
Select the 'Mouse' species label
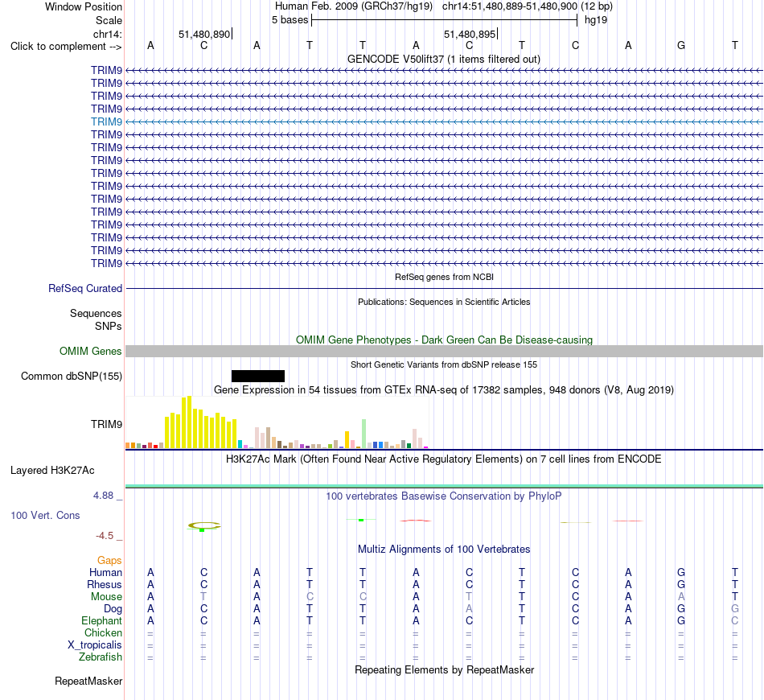pos(106,597)
